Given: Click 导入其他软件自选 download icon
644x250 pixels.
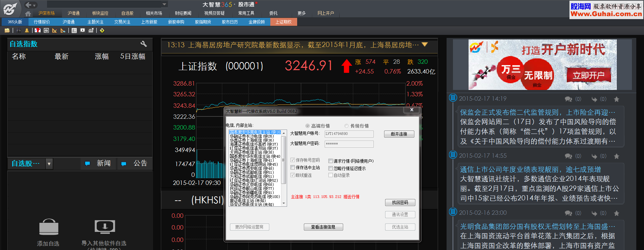Looking at the screenshot, I should pyautogui.click(x=105, y=227).
